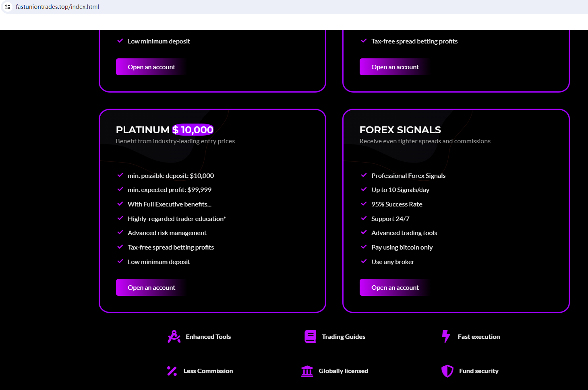Click the $ 10,000 price badge
Viewport: 588px width, 390px height.
pos(193,130)
